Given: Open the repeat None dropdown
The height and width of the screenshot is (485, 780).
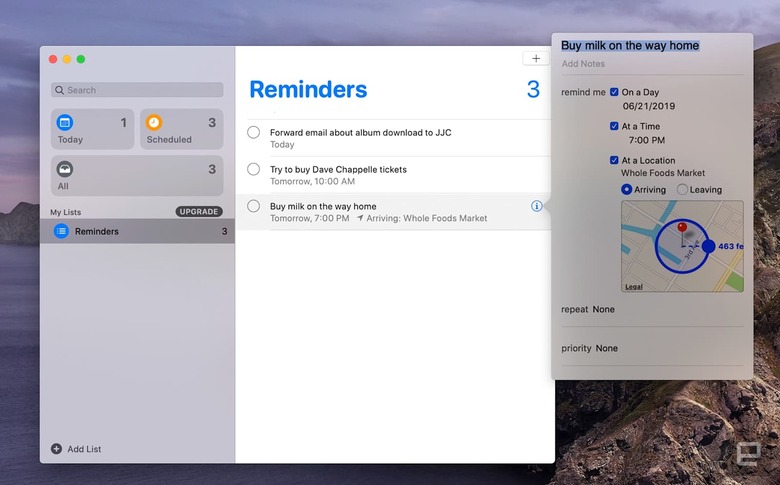Looking at the screenshot, I should point(603,309).
